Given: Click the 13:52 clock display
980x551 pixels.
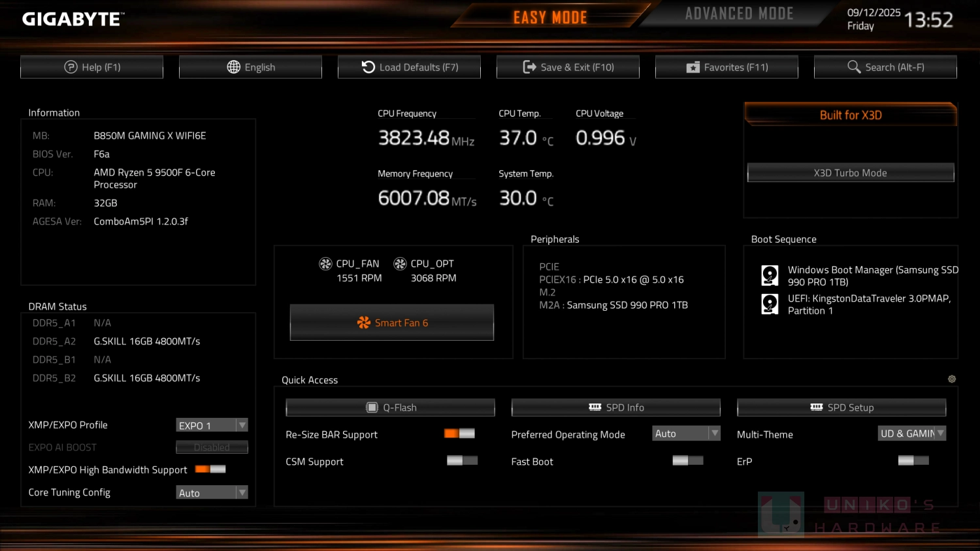Looking at the screenshot, I should pos(928,20).
